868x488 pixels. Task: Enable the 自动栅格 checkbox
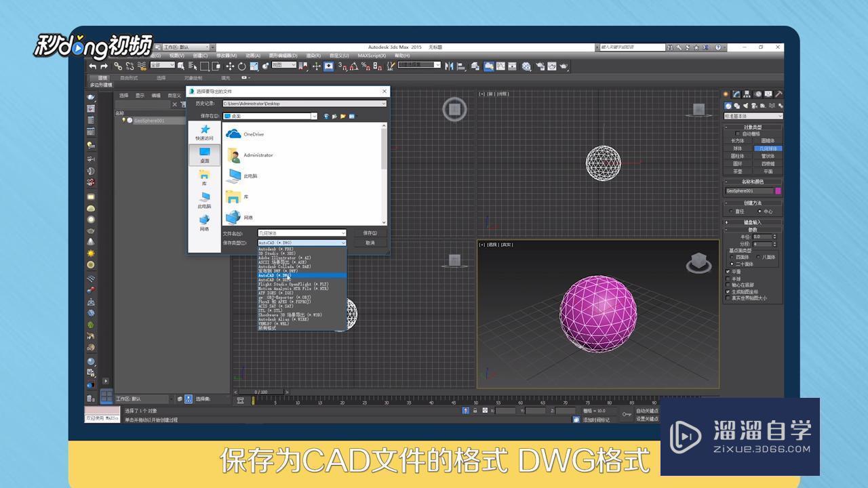coord(738,132)
